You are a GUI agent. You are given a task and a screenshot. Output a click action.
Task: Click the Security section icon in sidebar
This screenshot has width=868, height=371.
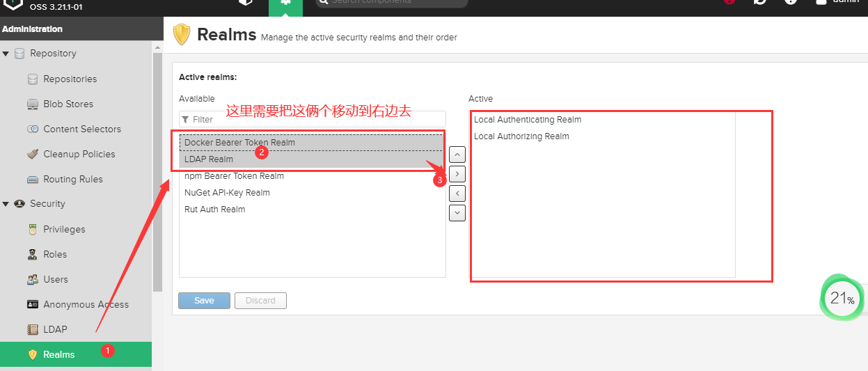(x=19, y=204)
